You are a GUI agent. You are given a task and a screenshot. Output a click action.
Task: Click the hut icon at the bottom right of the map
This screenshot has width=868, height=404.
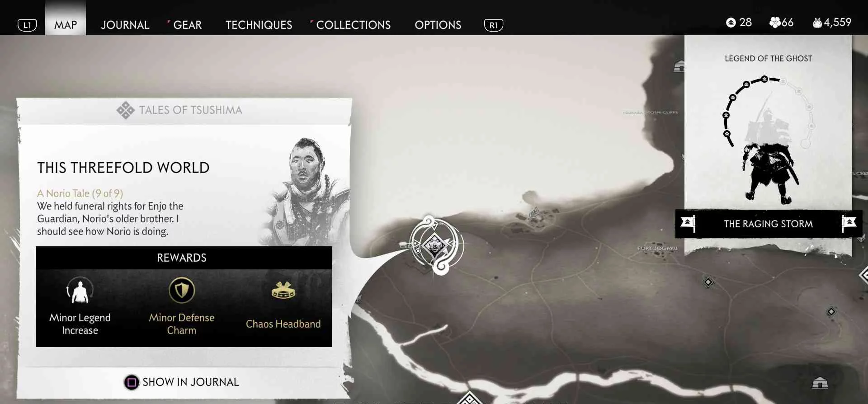(x=820, y=383)
